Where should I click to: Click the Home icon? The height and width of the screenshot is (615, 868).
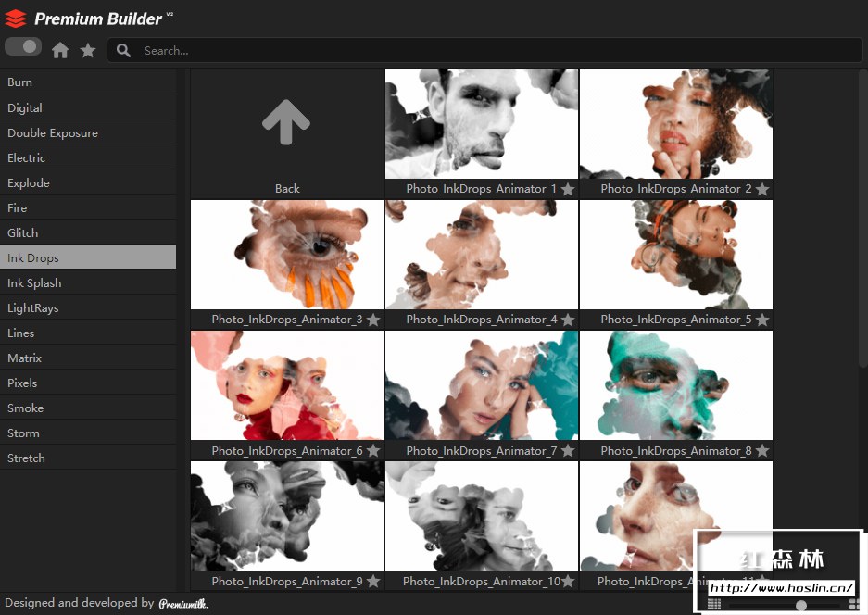[60, 50]
